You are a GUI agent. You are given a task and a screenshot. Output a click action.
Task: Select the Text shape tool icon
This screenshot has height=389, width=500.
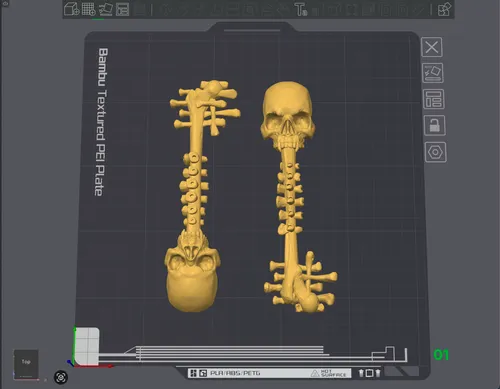(301, 9)
